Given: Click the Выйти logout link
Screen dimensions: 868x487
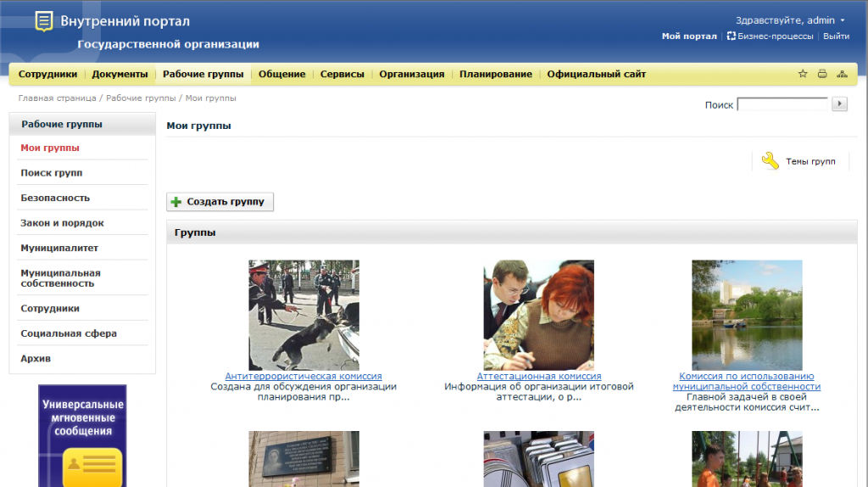Looking at the screenshot, I should click(836, 36).
